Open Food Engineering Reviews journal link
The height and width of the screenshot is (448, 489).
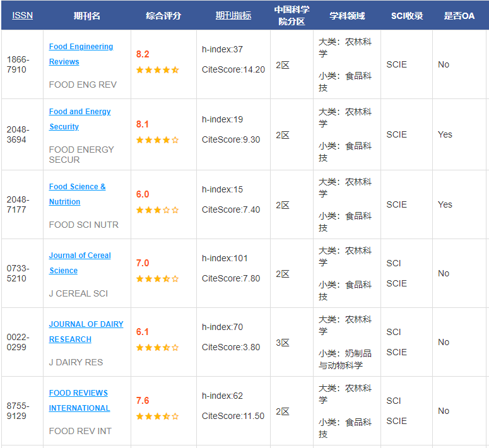pos(81,54)
